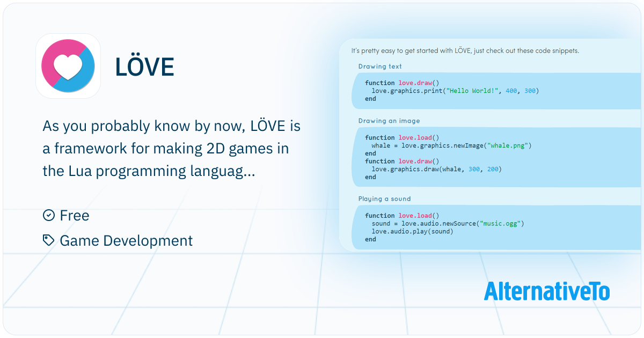Click the 'It's pretty easy to get started' sentence
Viewport: 644px width, 338px height.
(465, 51)
